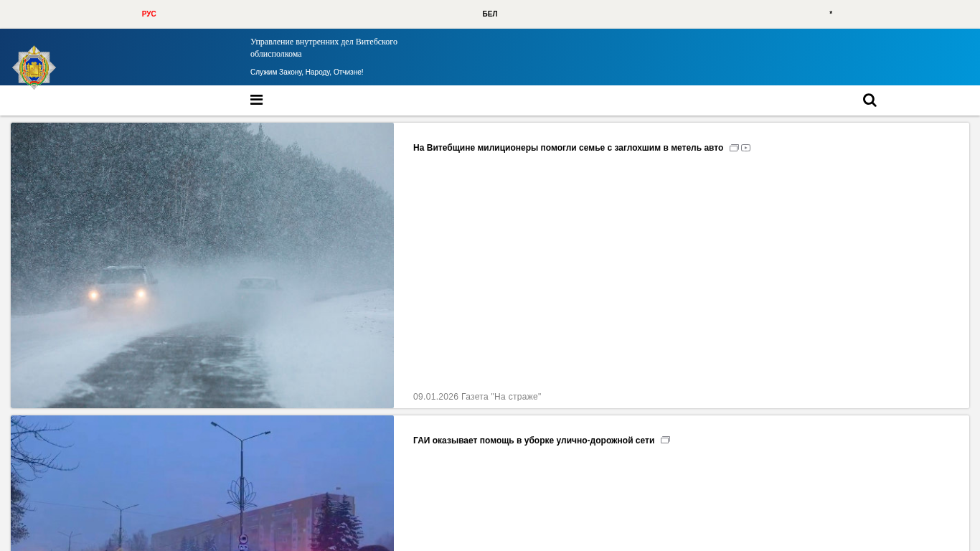The width and height of the screenshot is (980, 551).
Task: Open article ГАИ оказывает помощь в уборке
Action: pyautogui.click(x=534, y=441)
